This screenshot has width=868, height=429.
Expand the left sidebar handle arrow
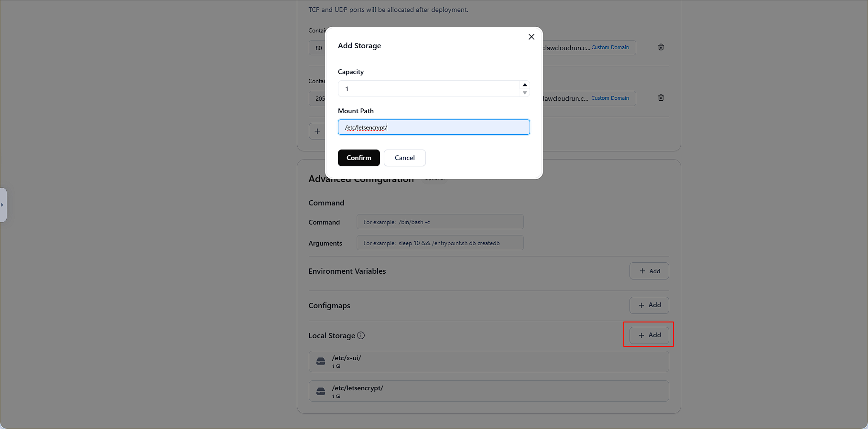pyautogui.click(x=2, y=205)
